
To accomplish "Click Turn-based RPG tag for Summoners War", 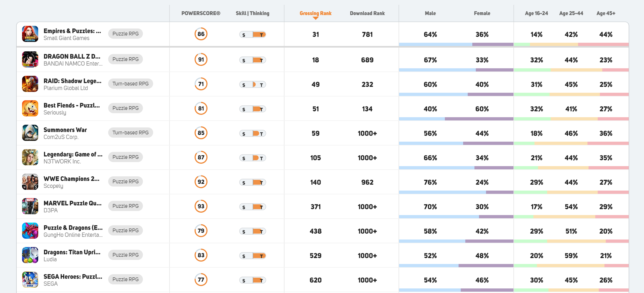I will (x=131, y=133).
